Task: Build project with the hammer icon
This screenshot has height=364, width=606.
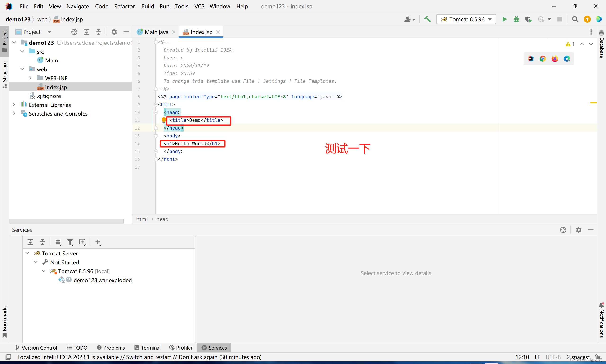Action: pyautogui.click(x=427, y=19)
